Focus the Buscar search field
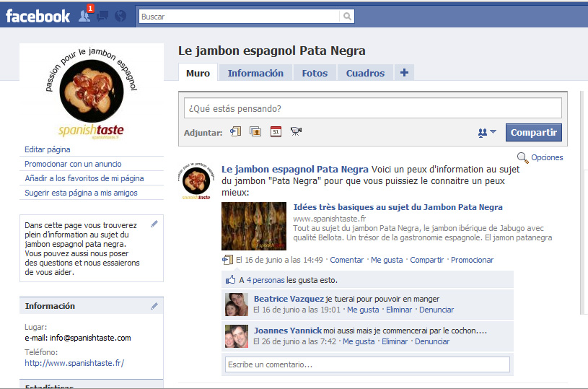Viewport: 588px width, 389px height. click(240, 16)
